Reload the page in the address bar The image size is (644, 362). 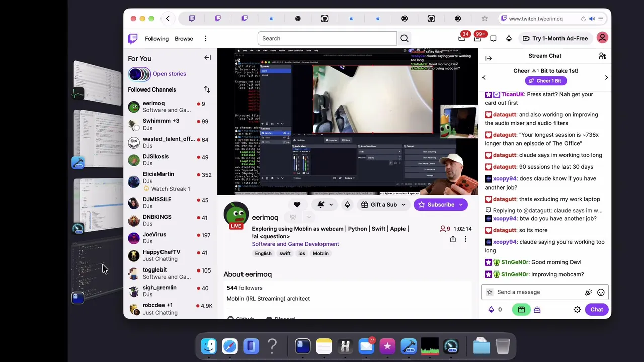point(583,19)
